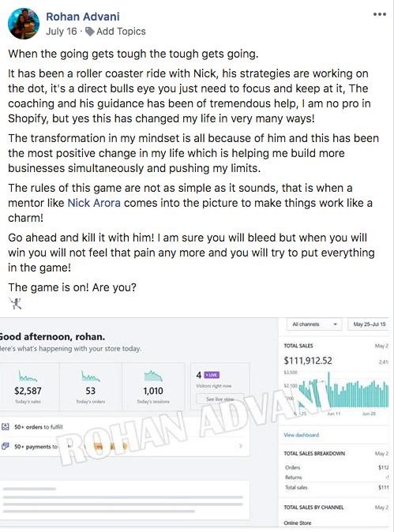The width and height of the screenshot is (394, 532).
Task: Click the July 16 post date
Action: click(x=62, y=32)
